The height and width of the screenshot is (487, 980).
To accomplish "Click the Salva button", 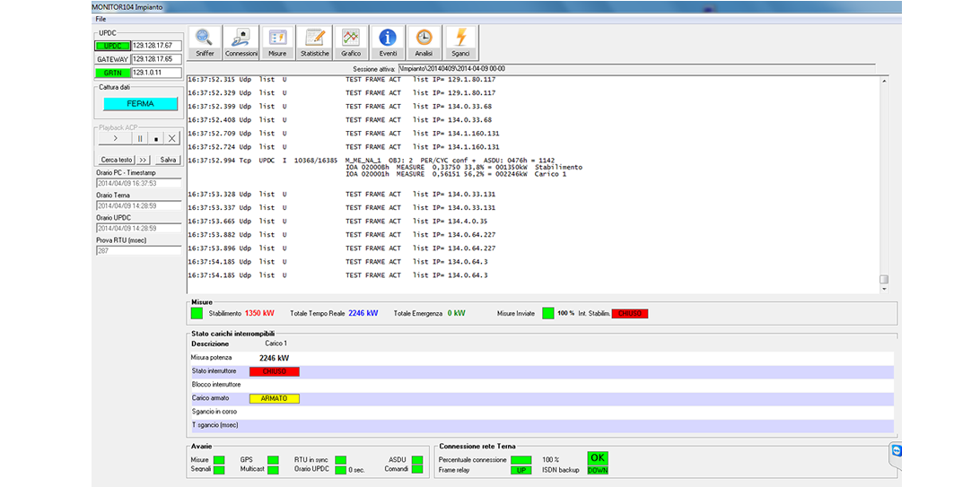I will click(x=168, y=160).
